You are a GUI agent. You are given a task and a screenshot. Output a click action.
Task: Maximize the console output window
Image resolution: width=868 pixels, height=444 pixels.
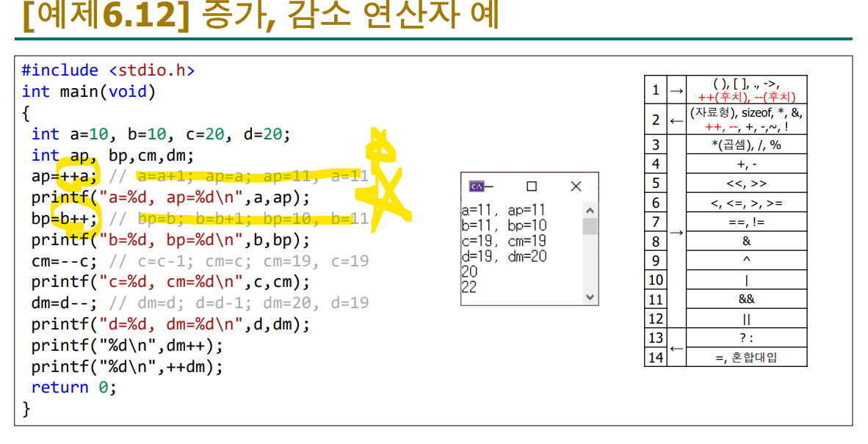pyautogui.click(x=532, y=186)
